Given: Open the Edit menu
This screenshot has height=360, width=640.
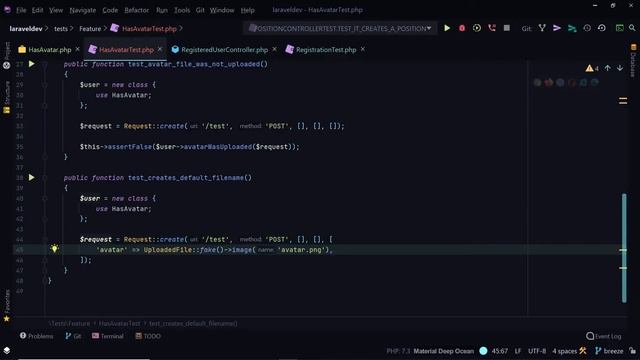Looking at the screenshot, I should (38, 10).
